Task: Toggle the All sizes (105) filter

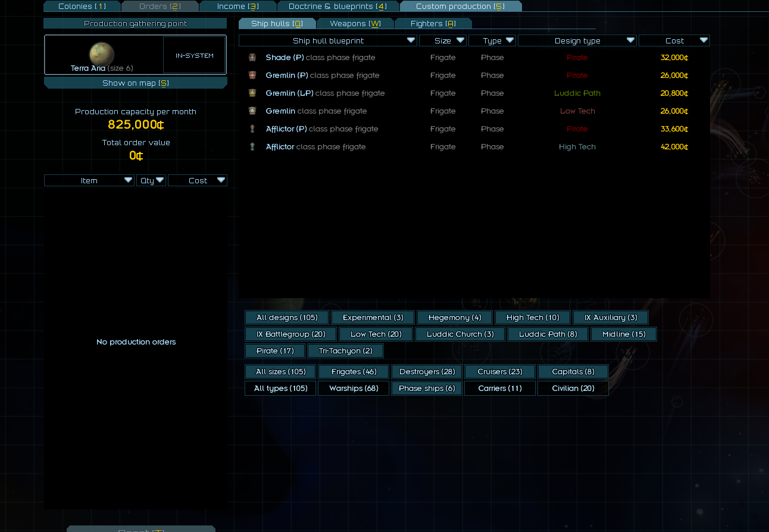Action: [281, 372]
